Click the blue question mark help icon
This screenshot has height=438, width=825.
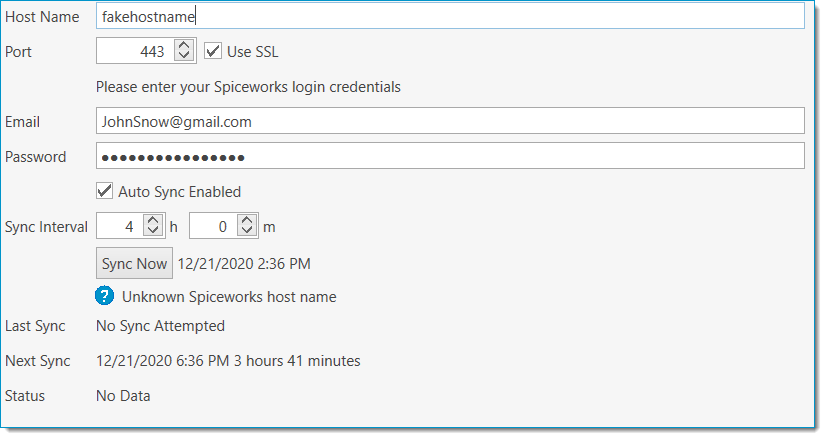click(104, 296)
